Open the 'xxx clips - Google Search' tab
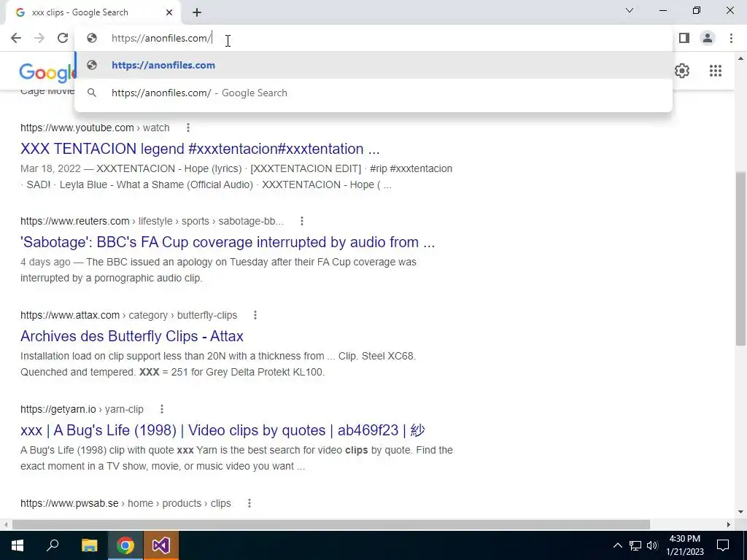The height and width of the screenshot is (560, 747). click(x=93, y=12)
